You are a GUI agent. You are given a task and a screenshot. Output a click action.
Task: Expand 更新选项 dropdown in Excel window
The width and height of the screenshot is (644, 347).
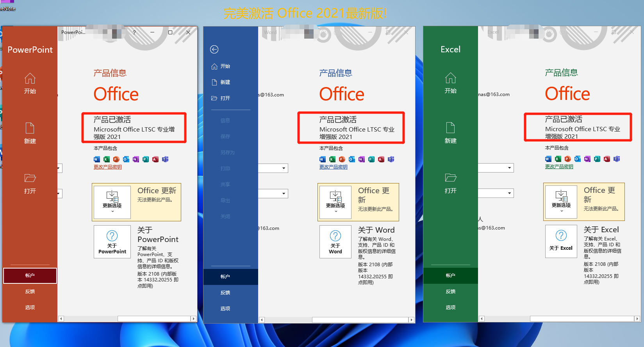pos(561,202)
